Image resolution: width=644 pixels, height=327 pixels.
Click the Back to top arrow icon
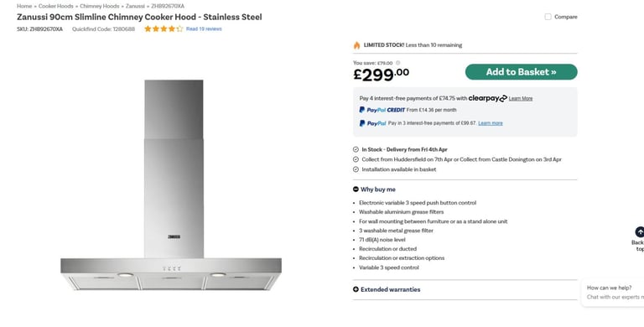(640, 232)
